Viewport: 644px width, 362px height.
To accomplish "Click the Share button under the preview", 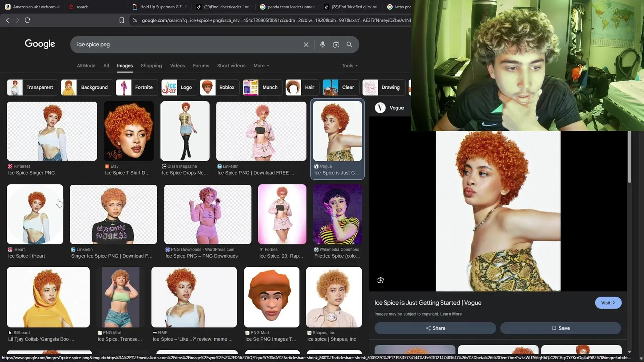I will pyautogui.click(x=435, y=328).
